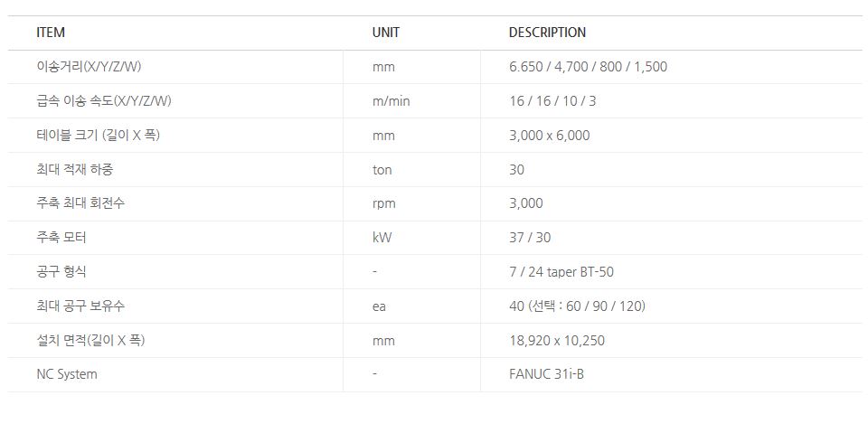Select the 급속 이송 속도(X/Y/Z/W) label
This screenshot has width=868, height=433.
(x=103, y=101)
